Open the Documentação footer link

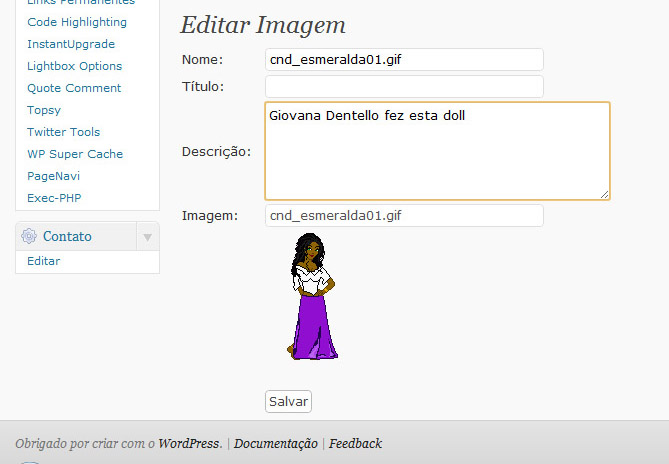pos(276,444)
